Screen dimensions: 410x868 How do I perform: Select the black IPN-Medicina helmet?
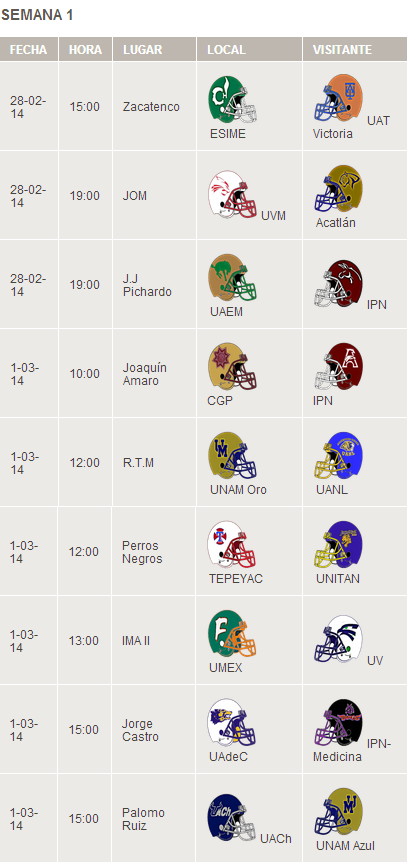coord(339,724)
